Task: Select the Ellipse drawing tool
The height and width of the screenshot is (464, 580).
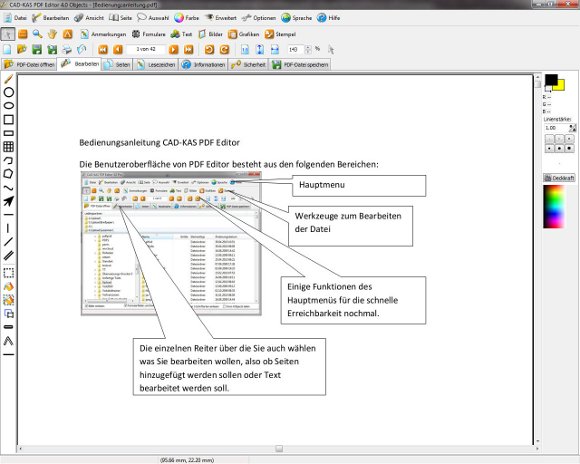Action: [x=9, y=106]
